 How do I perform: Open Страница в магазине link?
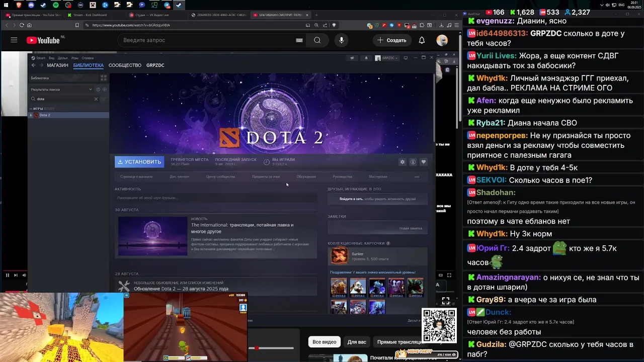pos(136,176)
